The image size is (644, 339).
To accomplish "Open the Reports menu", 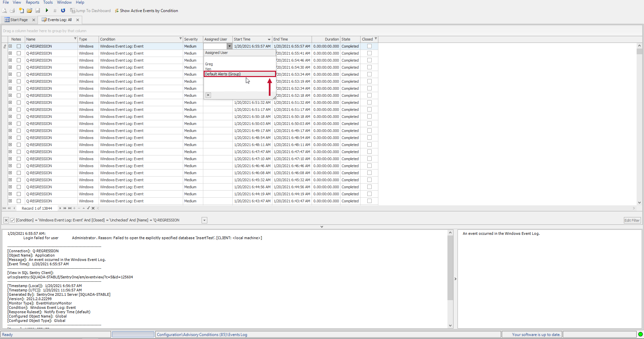I will pos(32,2).
